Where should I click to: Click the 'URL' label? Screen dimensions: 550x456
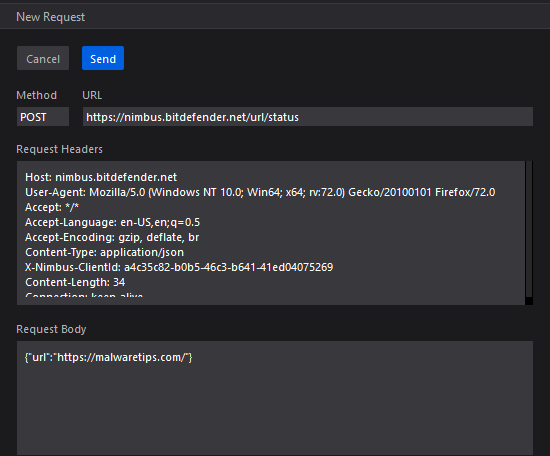92,95
